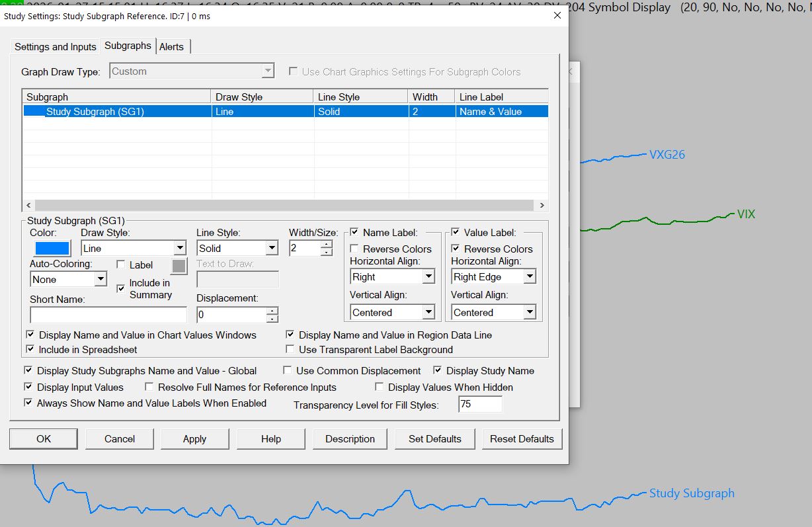Viewport: 812px width, 527px height.
Task: Switch to the Settings and Inputs tab
Action: (x=56, y=46)
